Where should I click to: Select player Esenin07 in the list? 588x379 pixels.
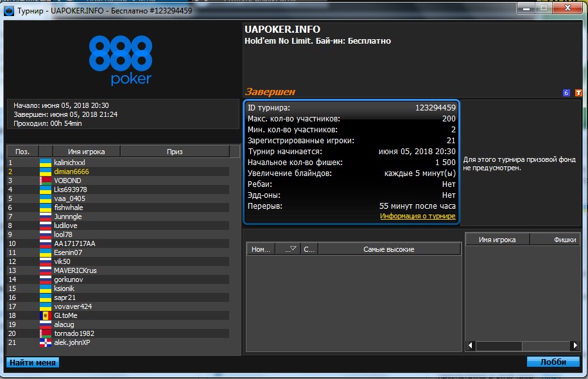pos(118,252)
